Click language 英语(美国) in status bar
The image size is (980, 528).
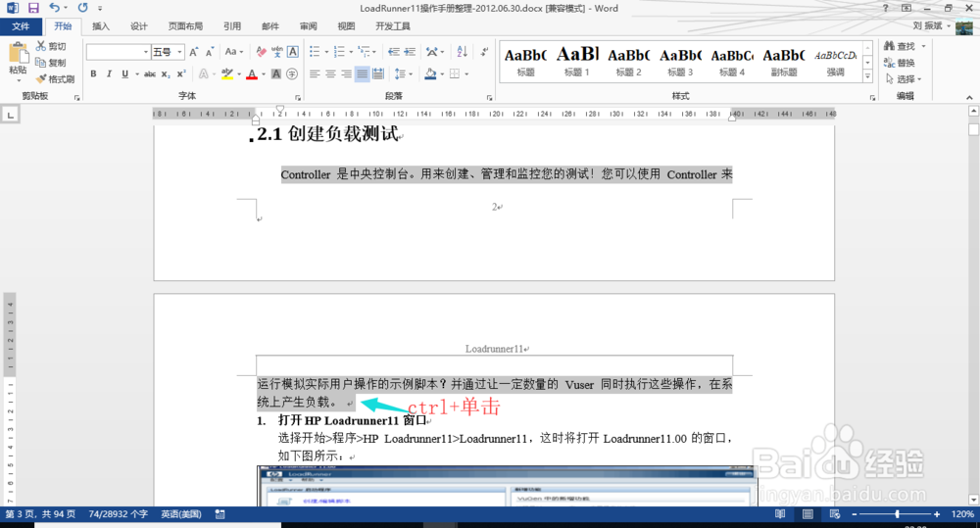pyautogui.click(x=181, y=514)
